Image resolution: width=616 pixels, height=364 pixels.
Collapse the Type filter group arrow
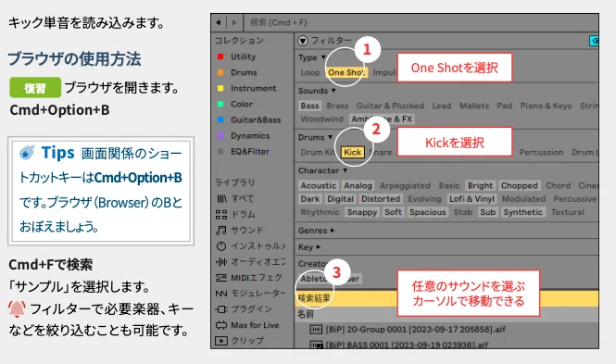[323, 57]
